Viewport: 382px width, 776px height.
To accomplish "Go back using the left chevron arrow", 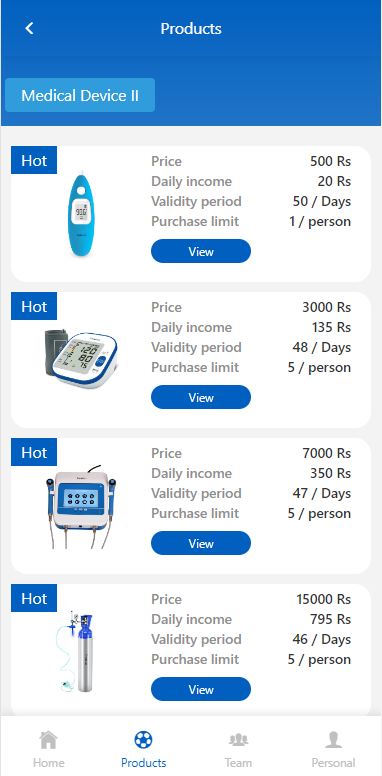I will point(29,28).
